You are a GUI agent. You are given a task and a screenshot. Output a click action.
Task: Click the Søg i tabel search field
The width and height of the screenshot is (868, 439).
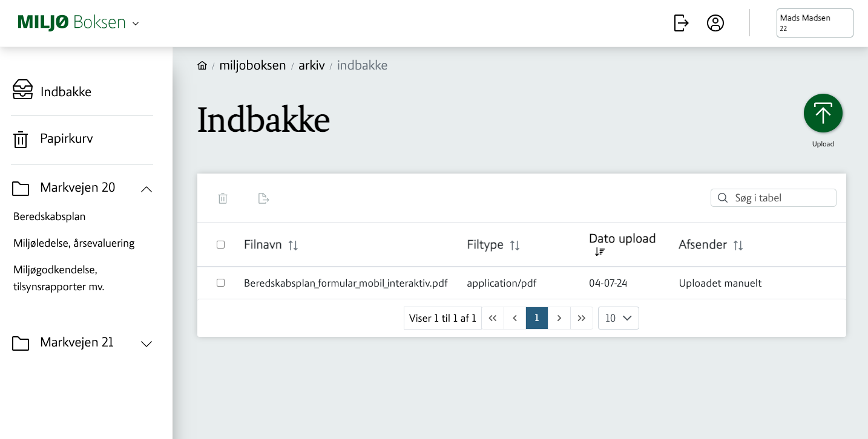tap(781, 198)
